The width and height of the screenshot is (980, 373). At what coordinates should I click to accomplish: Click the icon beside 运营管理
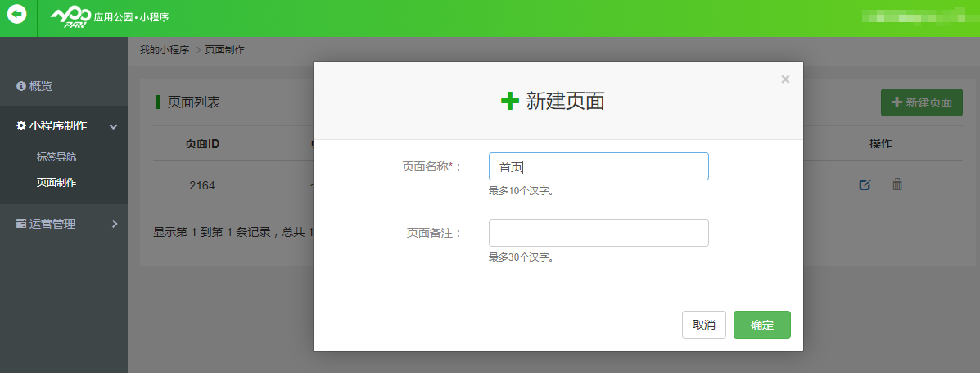pyautogui.click(x=21, y=224)
